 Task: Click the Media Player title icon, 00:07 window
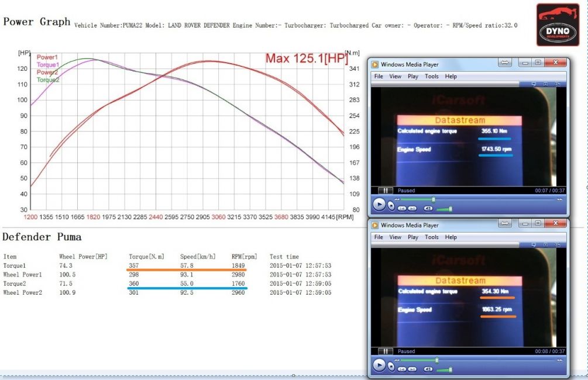[x=374, y=64]
